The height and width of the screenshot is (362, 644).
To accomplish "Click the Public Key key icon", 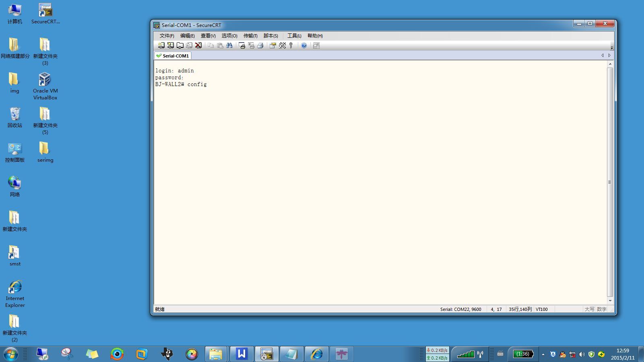I will coord(291,45).
